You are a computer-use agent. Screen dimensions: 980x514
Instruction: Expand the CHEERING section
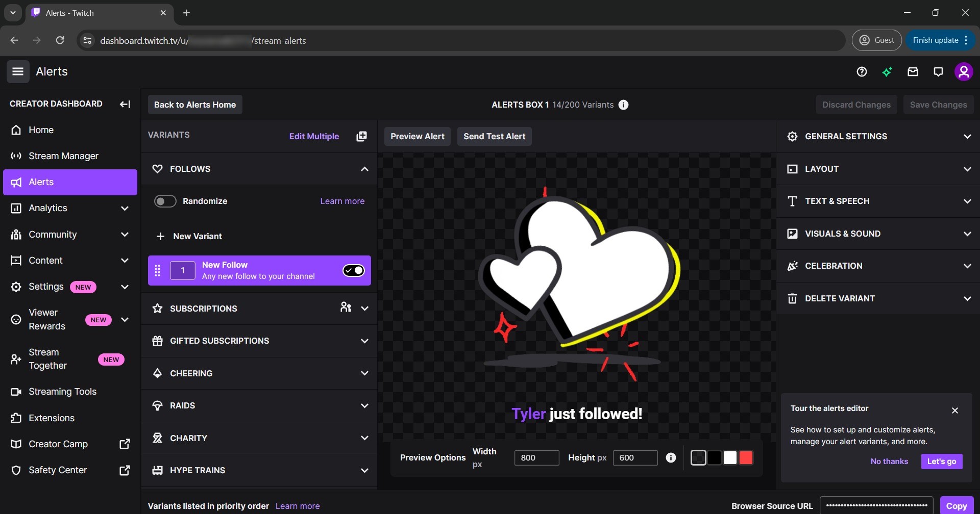(x=364, y=373)
